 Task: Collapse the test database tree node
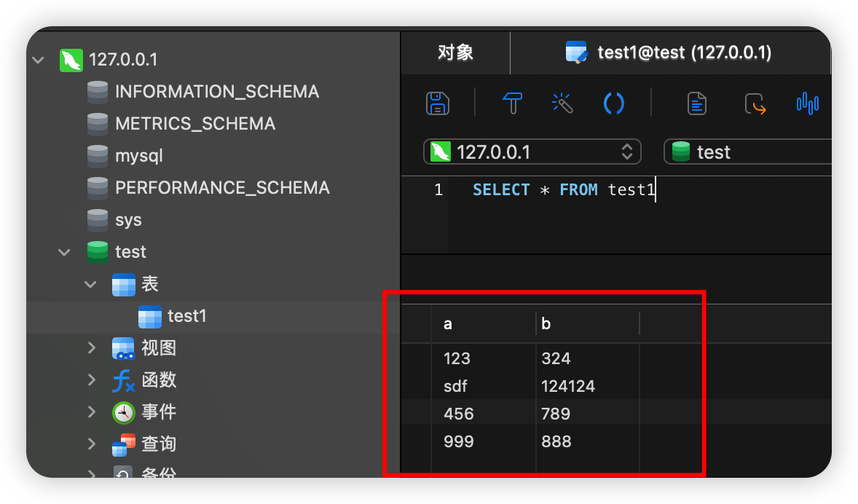(65, 252)
